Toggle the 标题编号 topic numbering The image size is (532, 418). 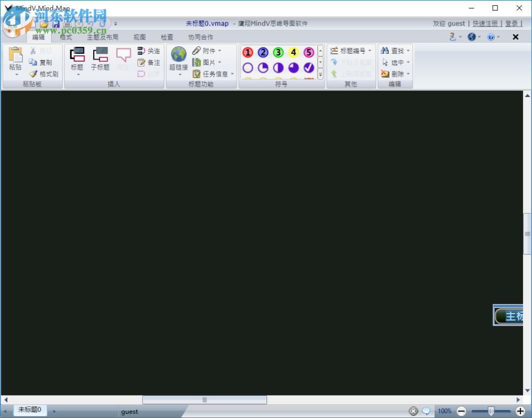click(x=352, y=51)
